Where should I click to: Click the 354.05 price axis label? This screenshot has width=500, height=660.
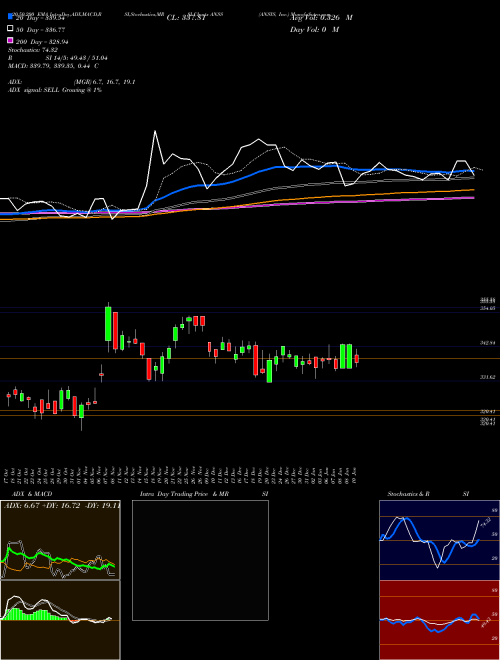point(487,308)
